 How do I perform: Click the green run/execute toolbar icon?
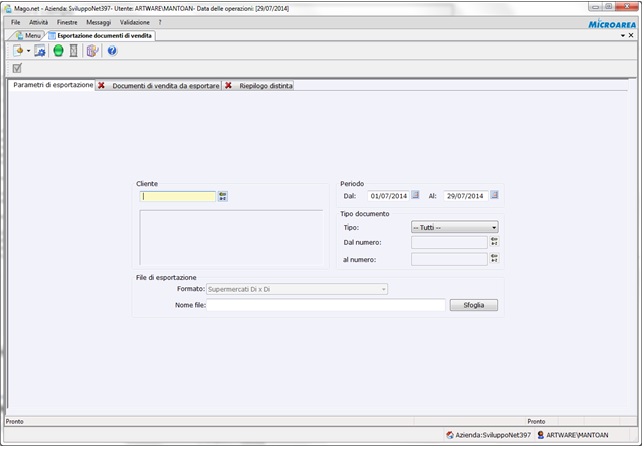[x=58, y=50]
